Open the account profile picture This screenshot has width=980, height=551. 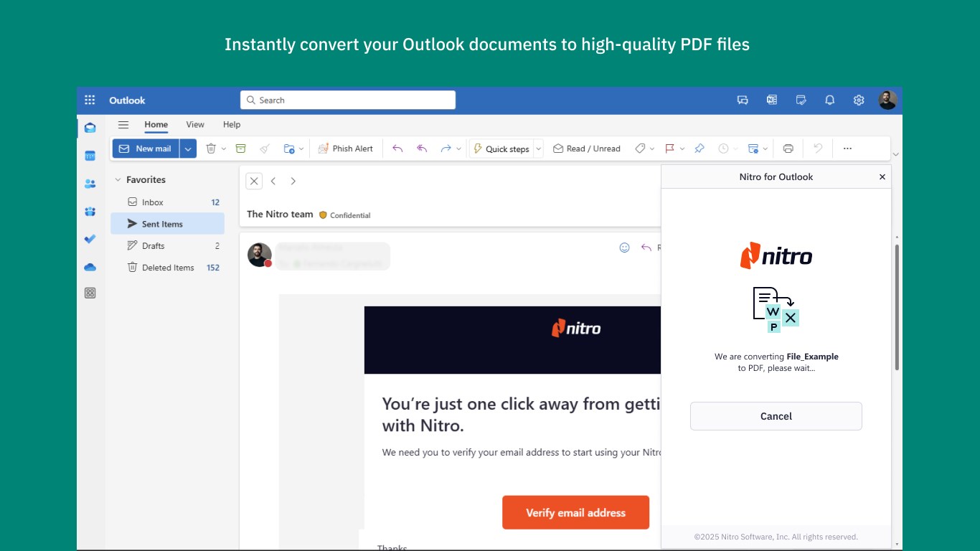[887, 100]
